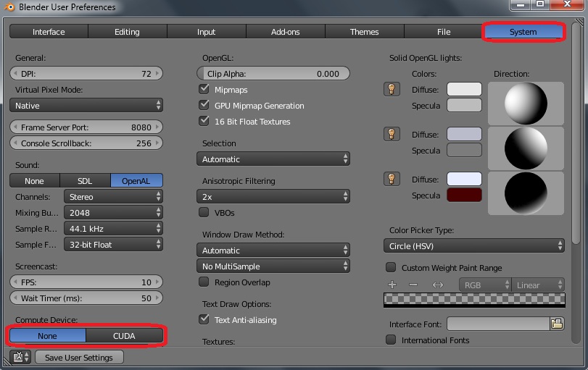Open the Virtual Pixel Mode Native dropdown
The image size is (588, 370).
point(86,106)
